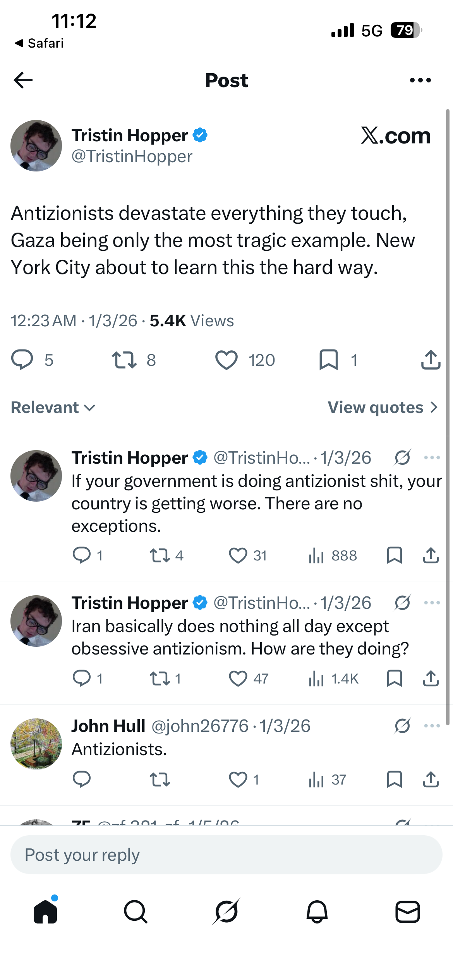Bookmark the main post showing 1 bookmark

click(x=329, y=360)
